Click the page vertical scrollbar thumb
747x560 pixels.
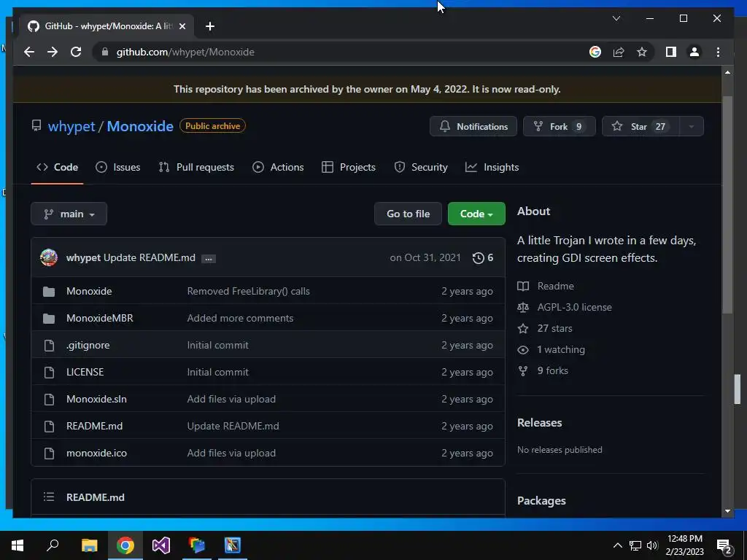pyautogui.click(x=727, y=205)
